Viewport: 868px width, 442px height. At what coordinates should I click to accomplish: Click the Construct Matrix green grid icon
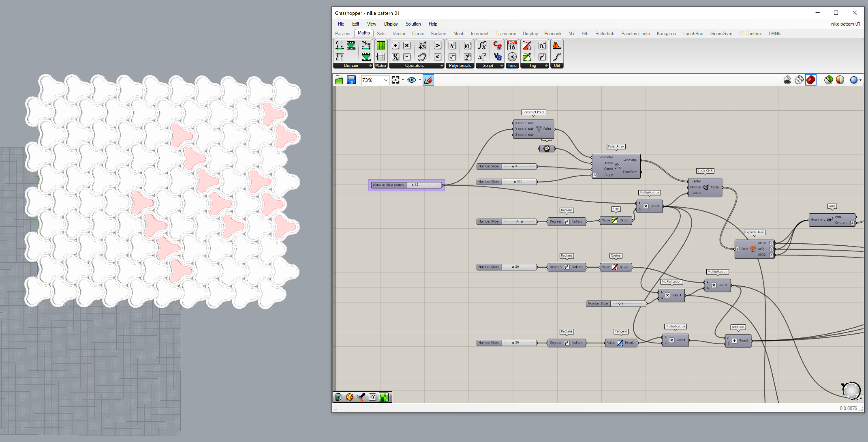click(381, 45)
